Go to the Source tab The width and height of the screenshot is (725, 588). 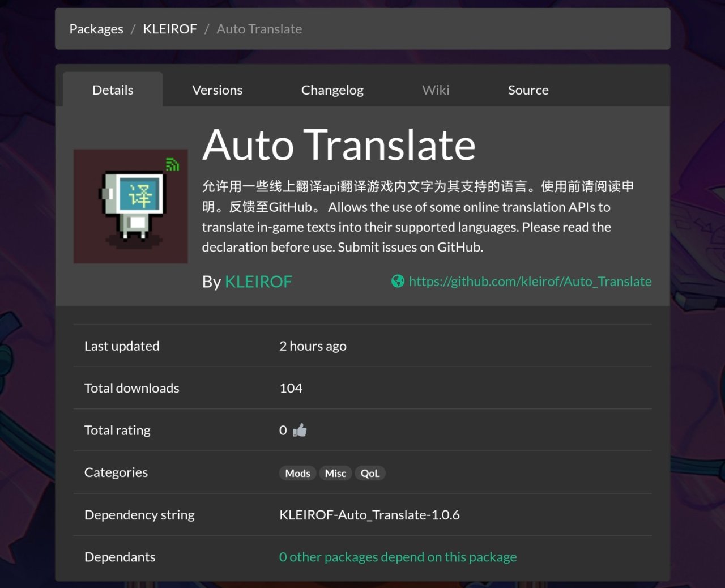[x=528, y=90]
